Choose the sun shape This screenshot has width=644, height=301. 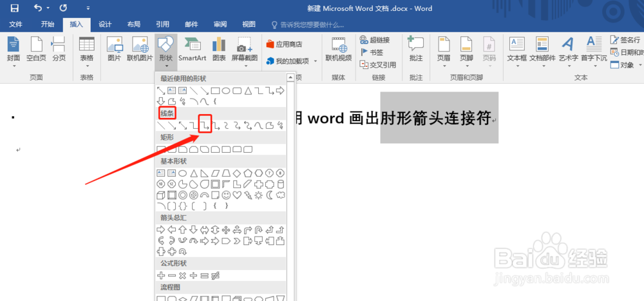point(258,195)
